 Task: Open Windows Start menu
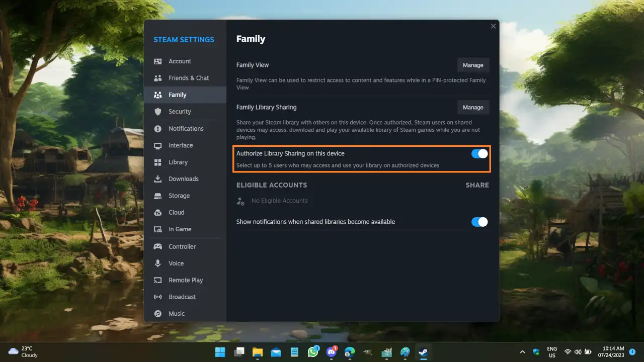click(x=220, y=352)
